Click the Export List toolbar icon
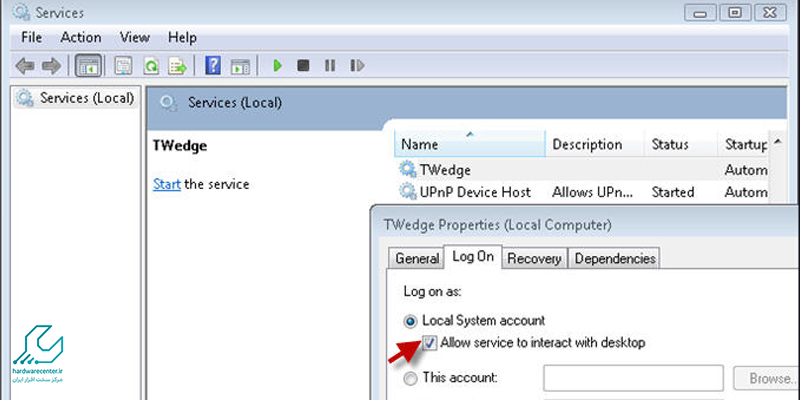 (x=178, y=66)
